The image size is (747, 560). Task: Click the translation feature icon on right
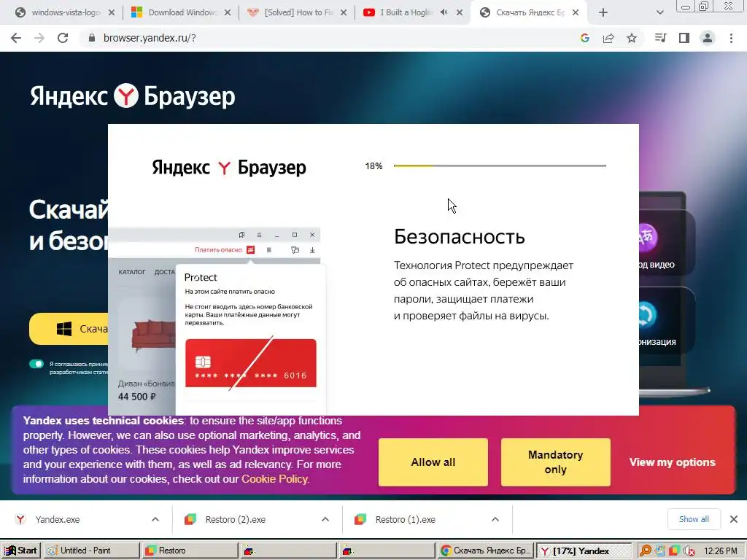(648, 237)
